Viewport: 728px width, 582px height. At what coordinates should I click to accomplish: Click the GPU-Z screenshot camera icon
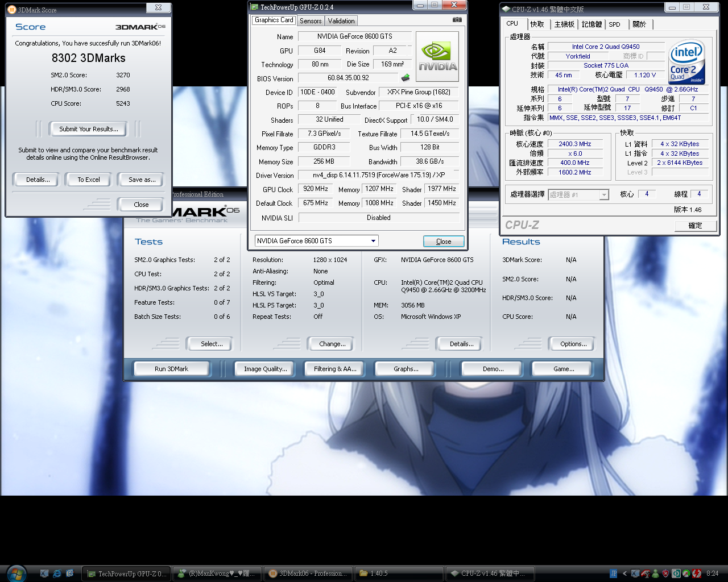click(457, 20)
